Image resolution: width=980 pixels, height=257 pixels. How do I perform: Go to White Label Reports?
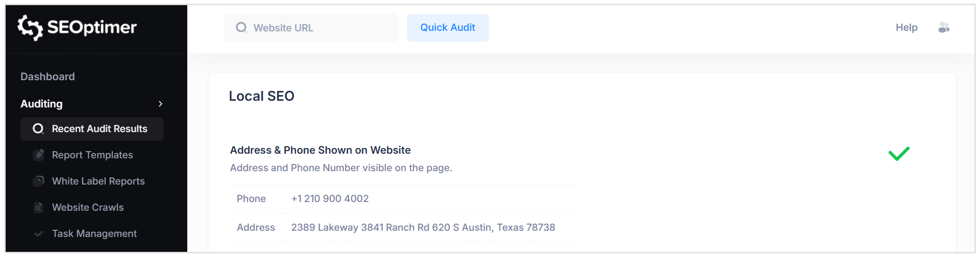(98, 181)
